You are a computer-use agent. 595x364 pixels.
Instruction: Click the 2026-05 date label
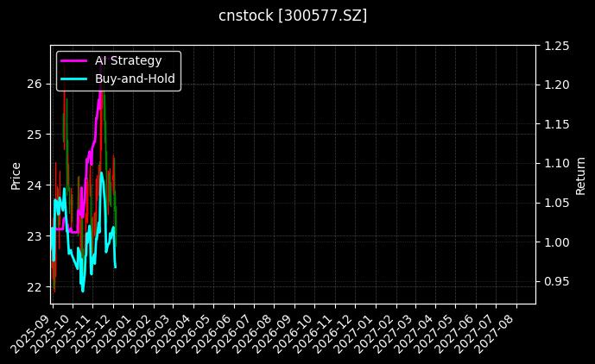191,334
